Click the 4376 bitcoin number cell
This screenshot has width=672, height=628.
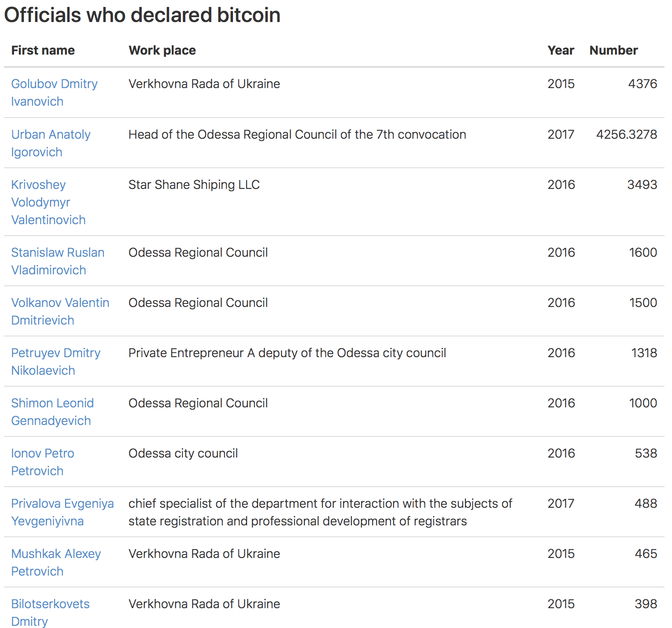(x=642, y=84)
